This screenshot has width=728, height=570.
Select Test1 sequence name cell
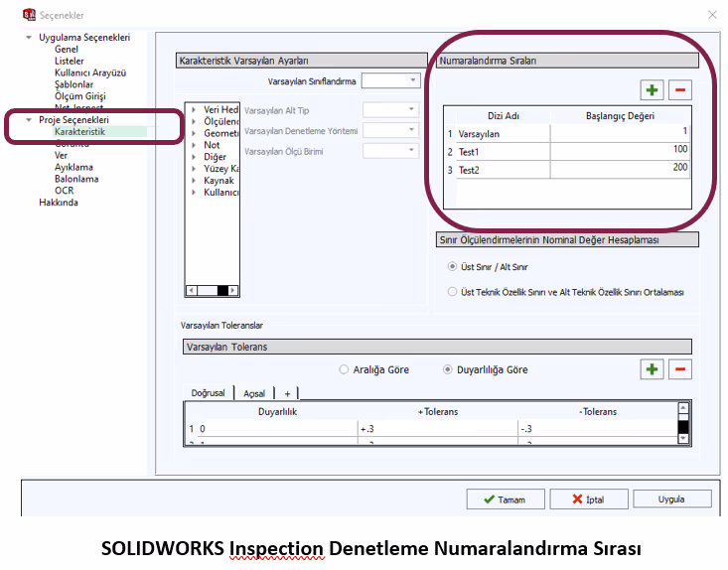coord(504,152)
